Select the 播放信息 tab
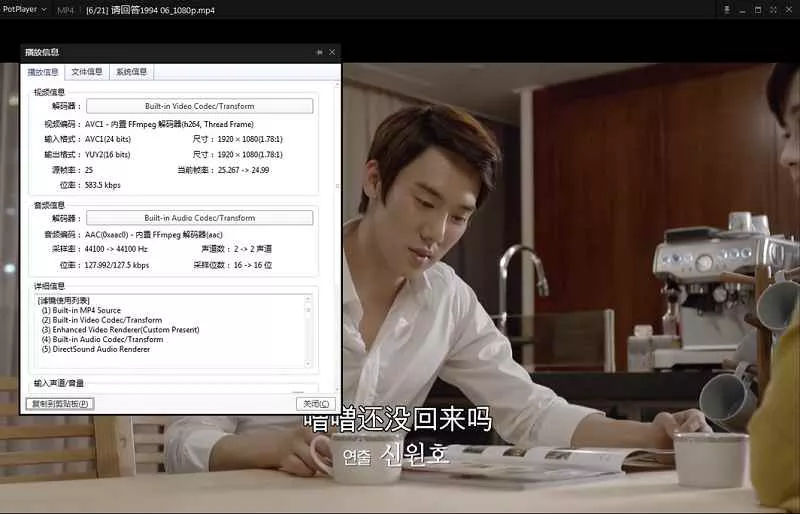800x514 pixels. pos(43,72)
